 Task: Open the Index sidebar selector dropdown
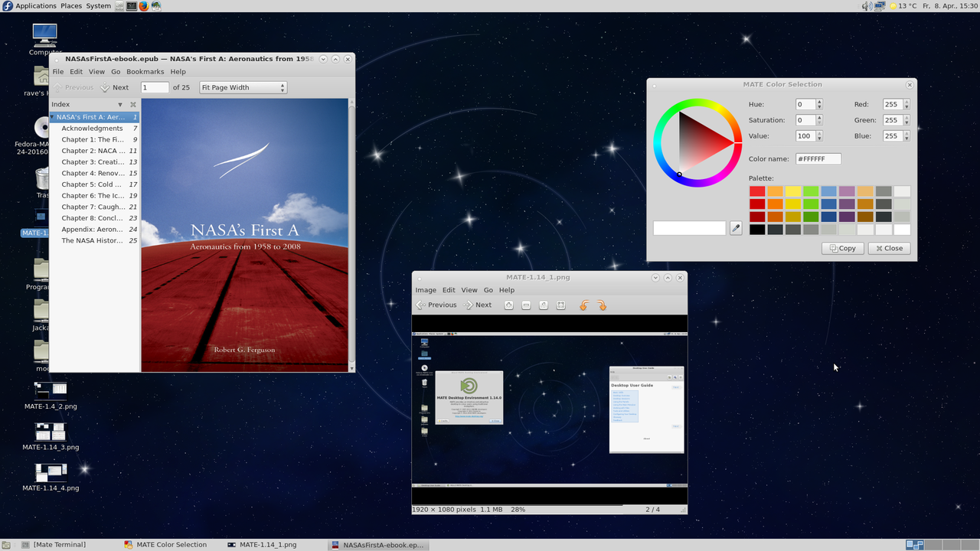click(120, 105)
